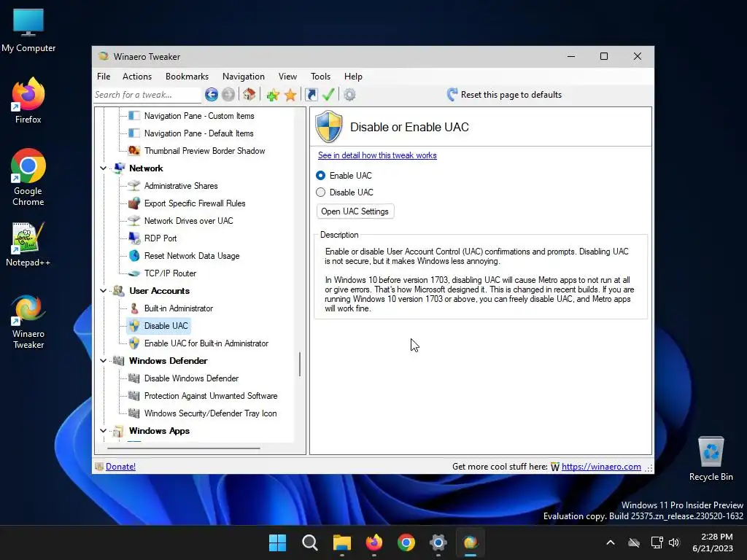The width and height of the screenshot is (747, 560).
Task: Click the green checkmark toolbar icon
Action: click(328, 94)
